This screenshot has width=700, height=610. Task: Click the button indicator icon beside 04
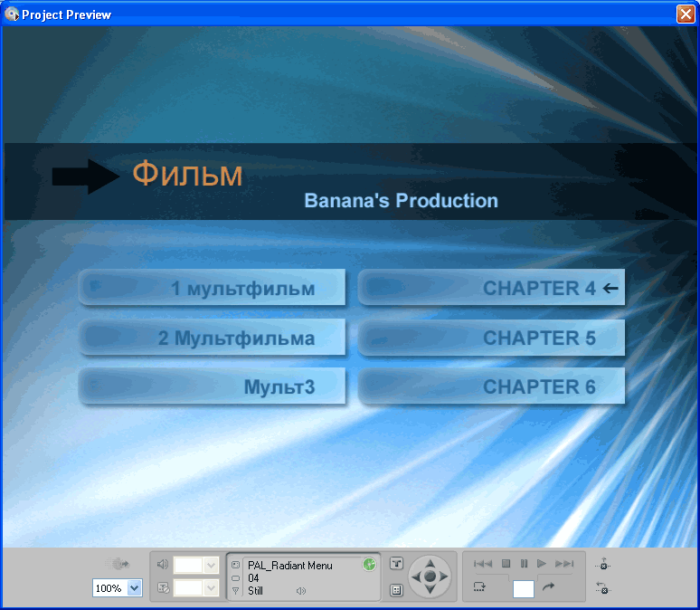coord(236,578)
